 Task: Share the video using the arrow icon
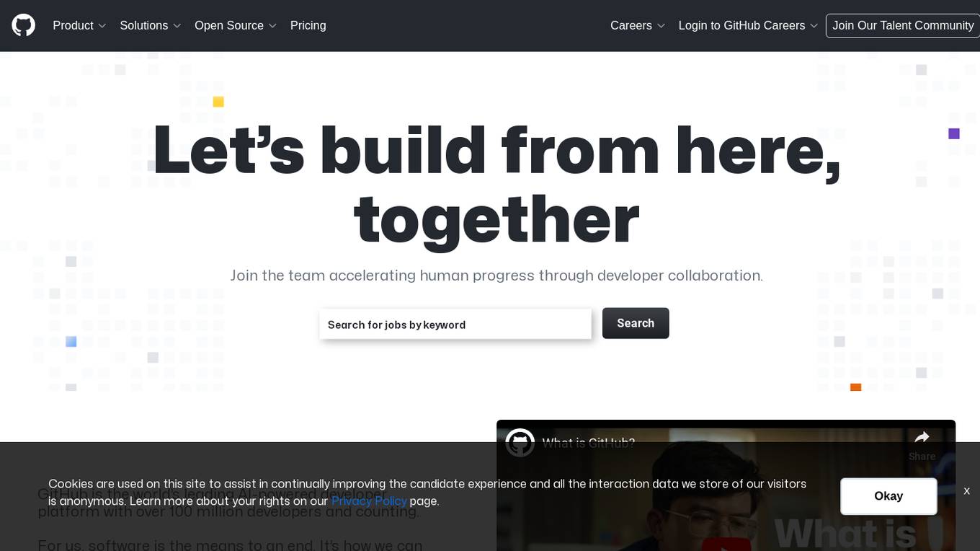point(922,442)
